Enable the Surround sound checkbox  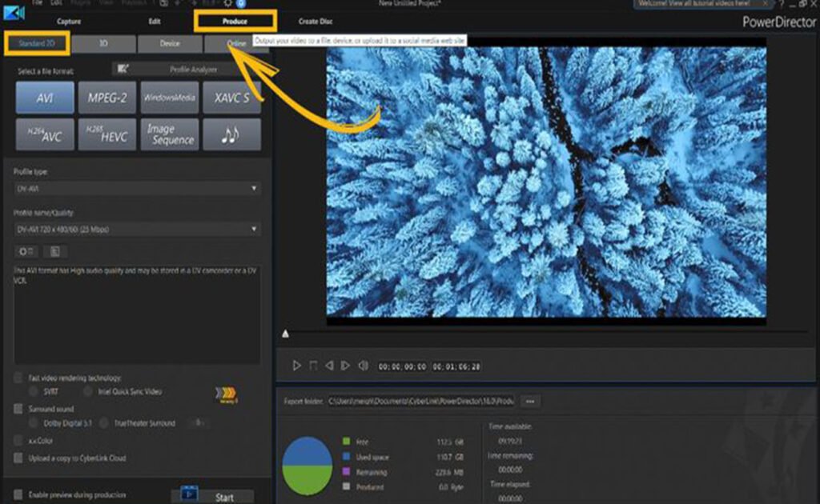coord(18,409)
